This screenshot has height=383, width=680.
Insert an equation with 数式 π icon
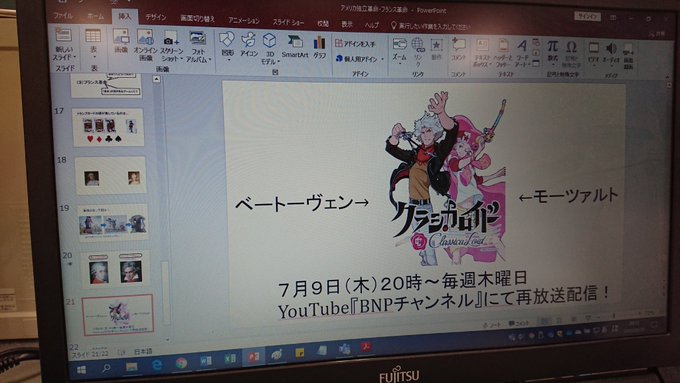(552, 50)
